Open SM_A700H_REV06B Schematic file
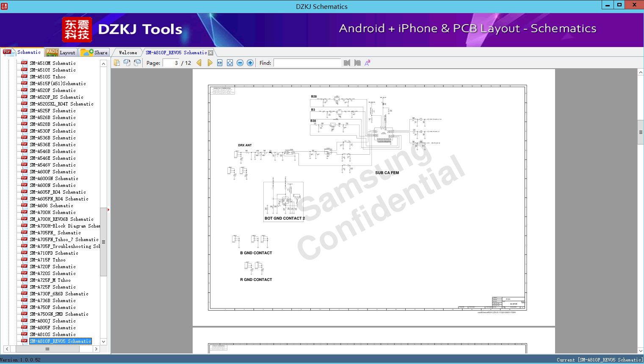The image size is (644, 364). click(x=61, y=219)
